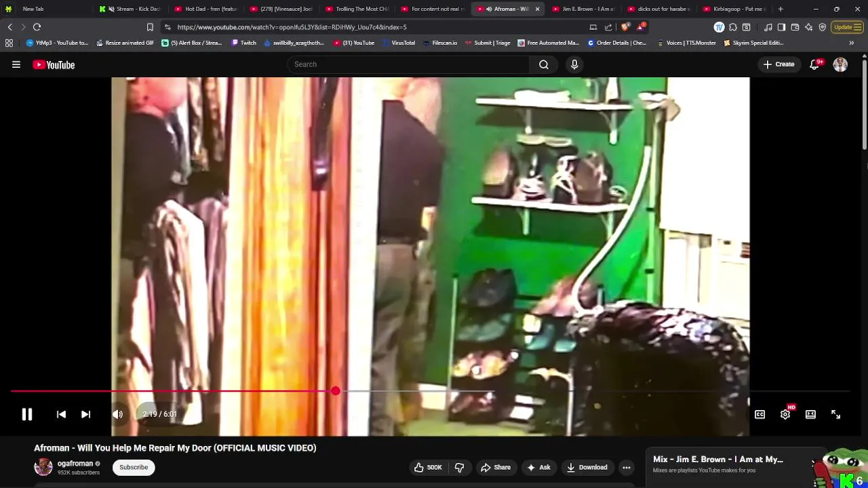Open the Skyrim Special Edition bookmark
Image resolution: width=868 pixels, height=488 pixels.
tap(753, 43)
